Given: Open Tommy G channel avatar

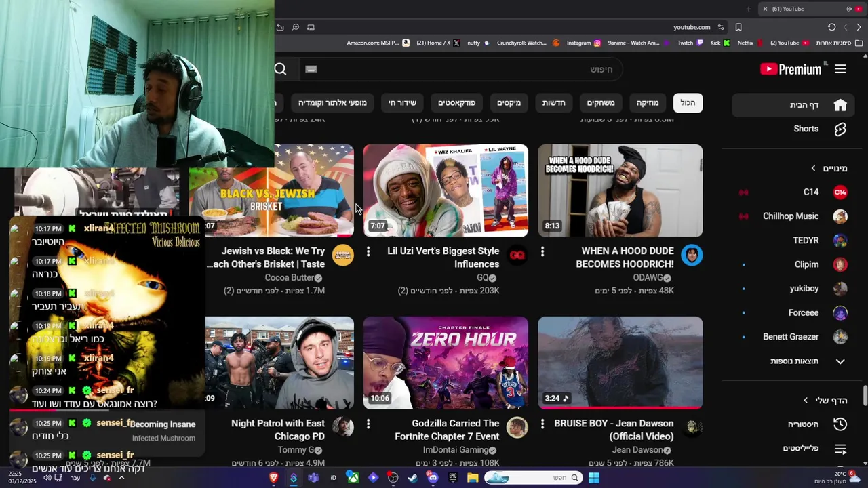Looking at the screenshot, I should (x=343, y=427).
